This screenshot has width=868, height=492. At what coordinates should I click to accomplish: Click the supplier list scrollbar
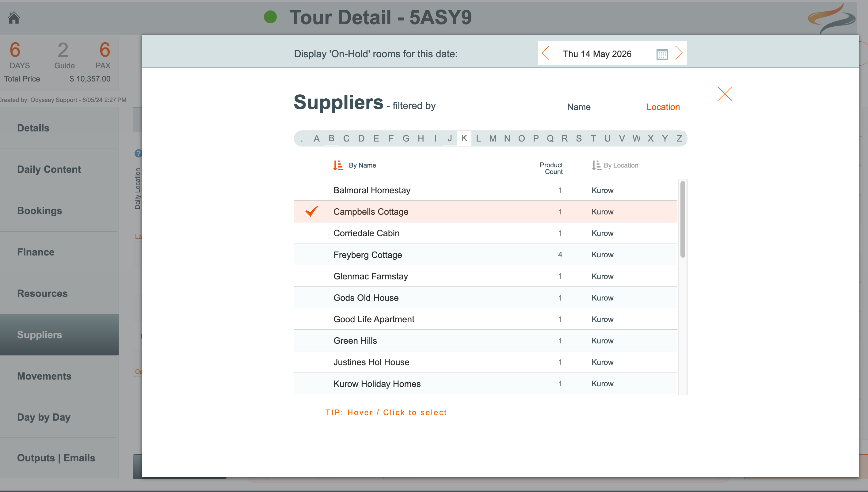tap(683, 220)
